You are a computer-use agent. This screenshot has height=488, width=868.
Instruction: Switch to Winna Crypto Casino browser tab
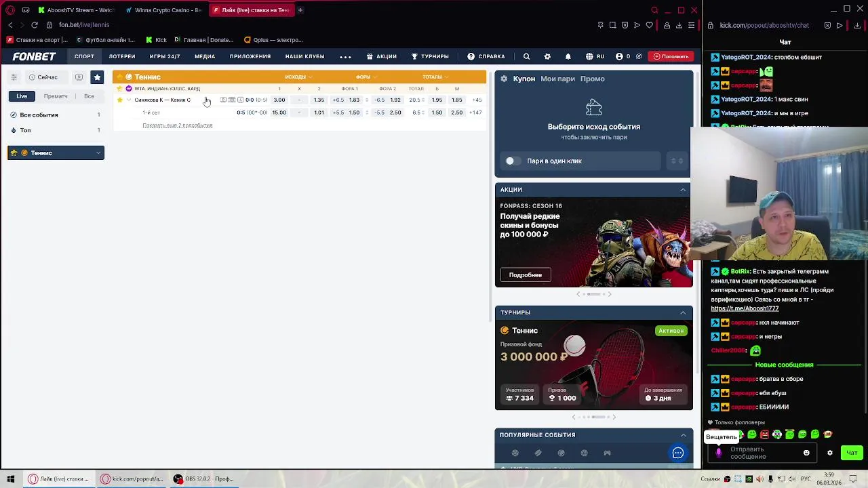click(x=163, y=10)
